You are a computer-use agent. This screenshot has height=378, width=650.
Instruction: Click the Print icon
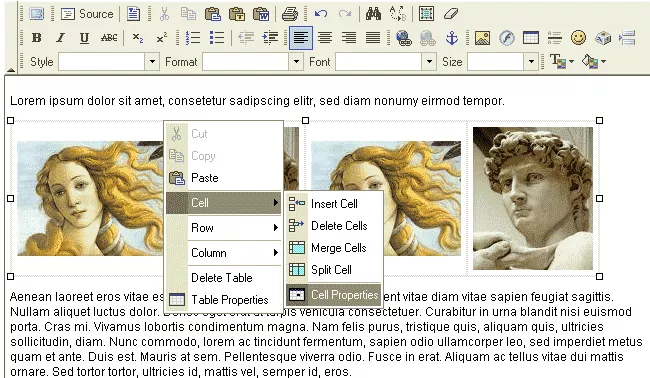tap(289, 14)
